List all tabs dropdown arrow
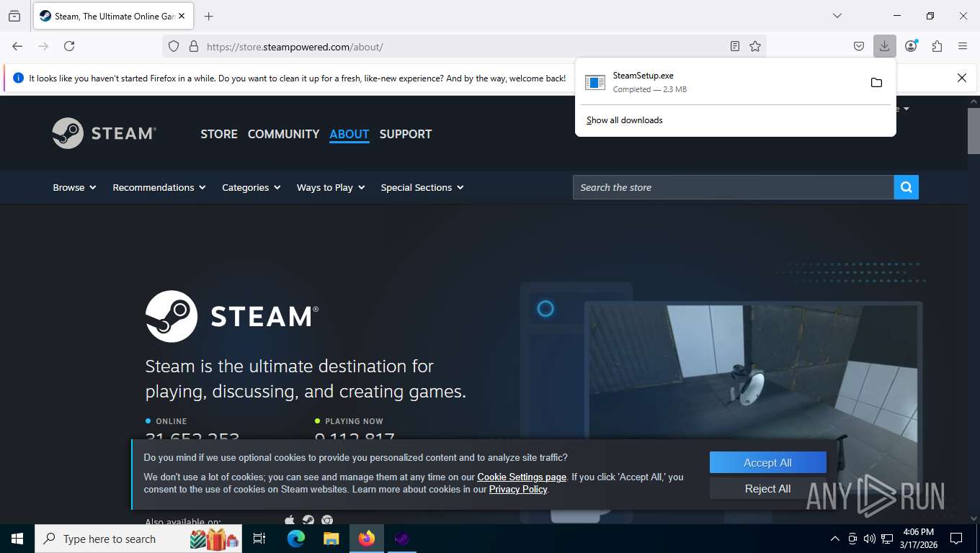 point(837,16)
